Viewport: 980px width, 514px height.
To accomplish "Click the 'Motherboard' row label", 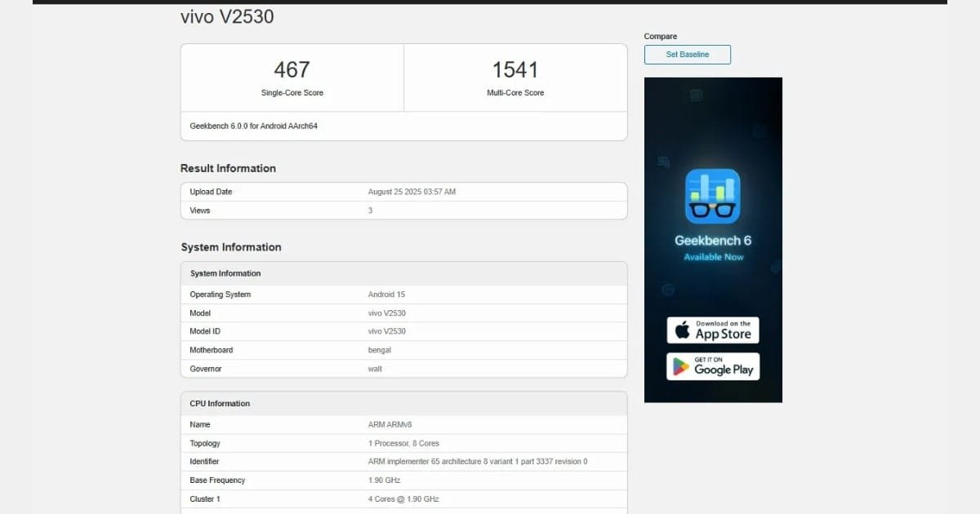I will click(x=212, y=350).
